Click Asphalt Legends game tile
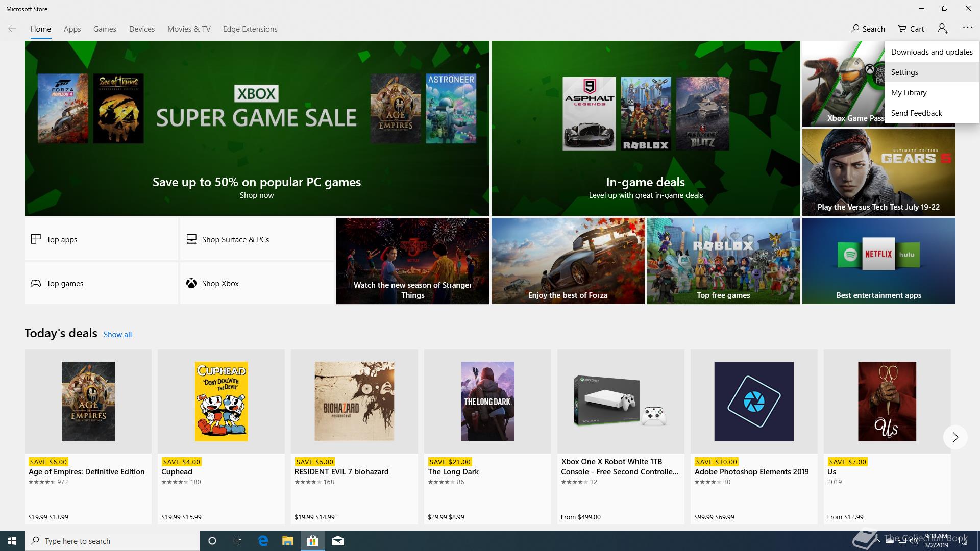 pyautogui.click(x=589, y=114)
